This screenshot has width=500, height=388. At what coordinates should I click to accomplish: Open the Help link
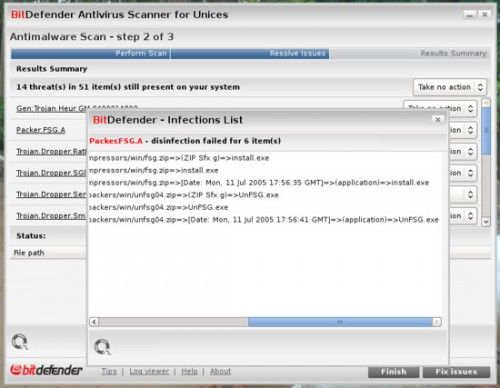(x=189, y=371)
